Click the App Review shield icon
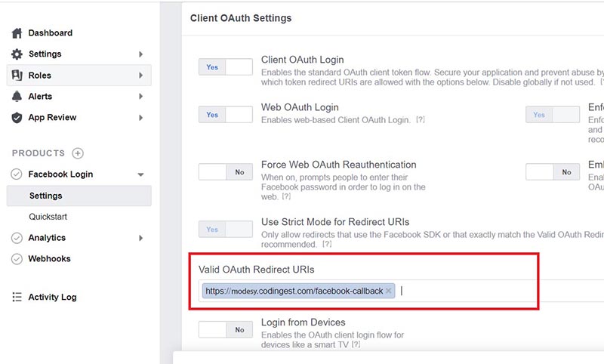604x364 pixels. [x=17, y=118]
